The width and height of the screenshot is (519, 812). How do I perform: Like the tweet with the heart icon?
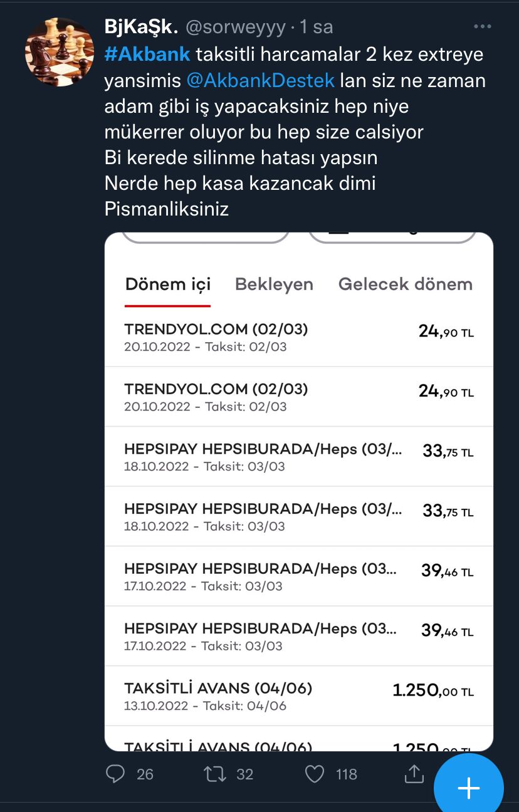point(315,774)
